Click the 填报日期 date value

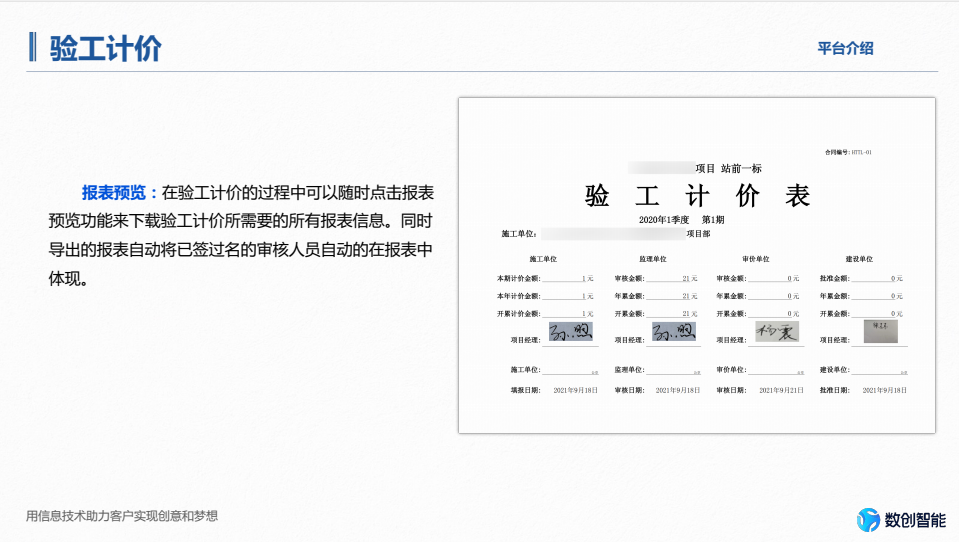[x=575, y=389]
